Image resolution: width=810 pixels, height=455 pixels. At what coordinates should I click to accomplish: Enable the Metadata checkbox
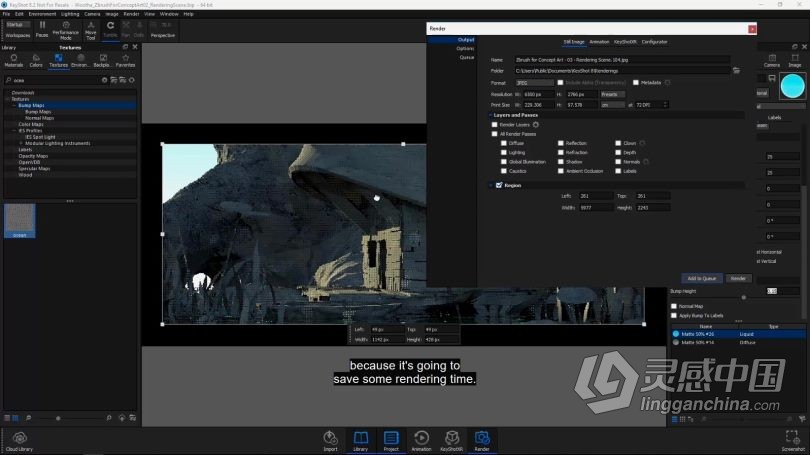coord(636,83)
